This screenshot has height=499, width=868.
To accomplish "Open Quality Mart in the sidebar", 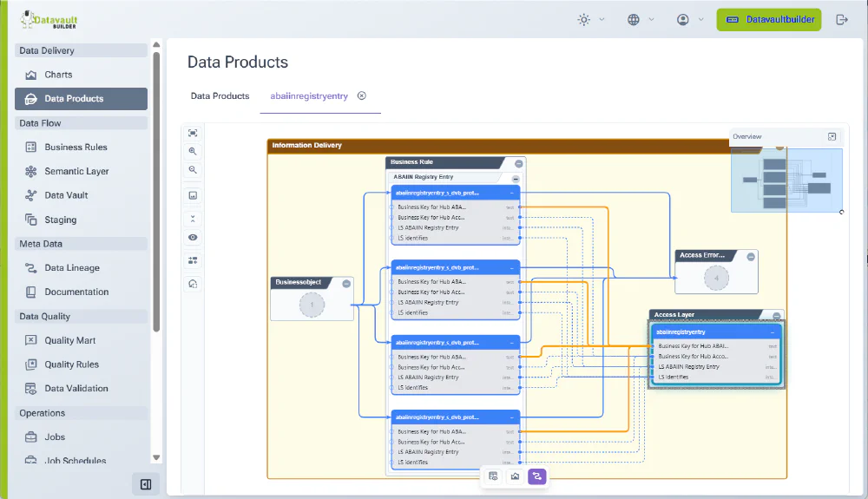I will pos(81,341).
